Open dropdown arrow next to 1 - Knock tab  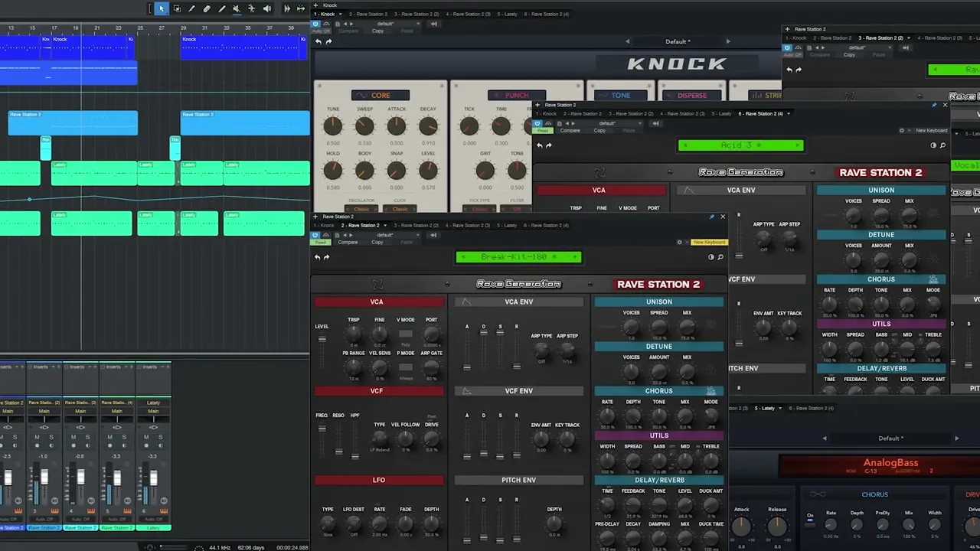pyautogui.click(x=340, y=14)
